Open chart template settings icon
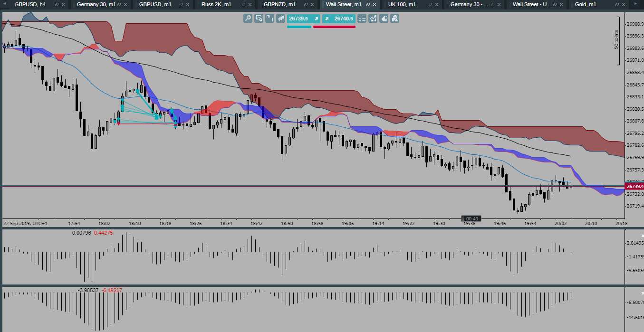 [x=259, y=19]
